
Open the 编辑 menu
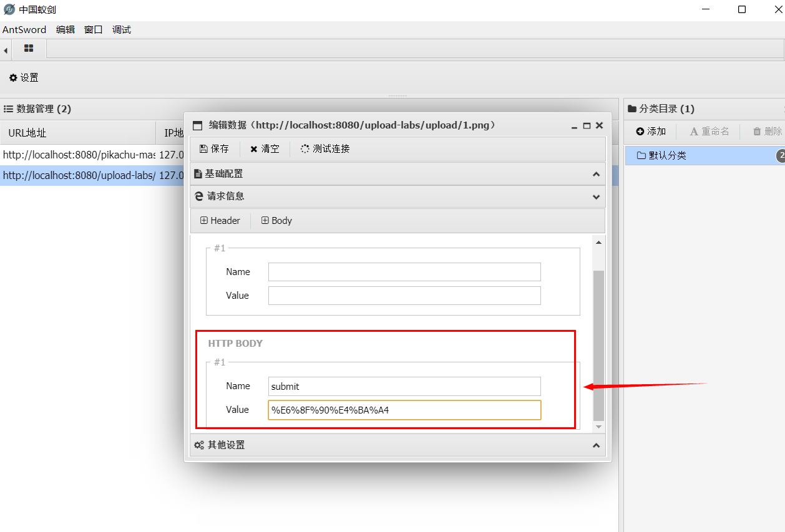point(65,30)
